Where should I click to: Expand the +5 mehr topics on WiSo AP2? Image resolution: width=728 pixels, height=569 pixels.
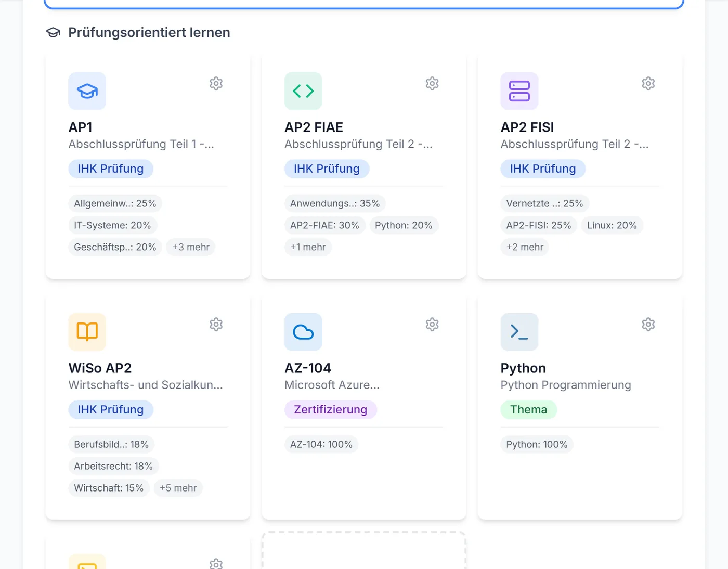tap(178, 488)
